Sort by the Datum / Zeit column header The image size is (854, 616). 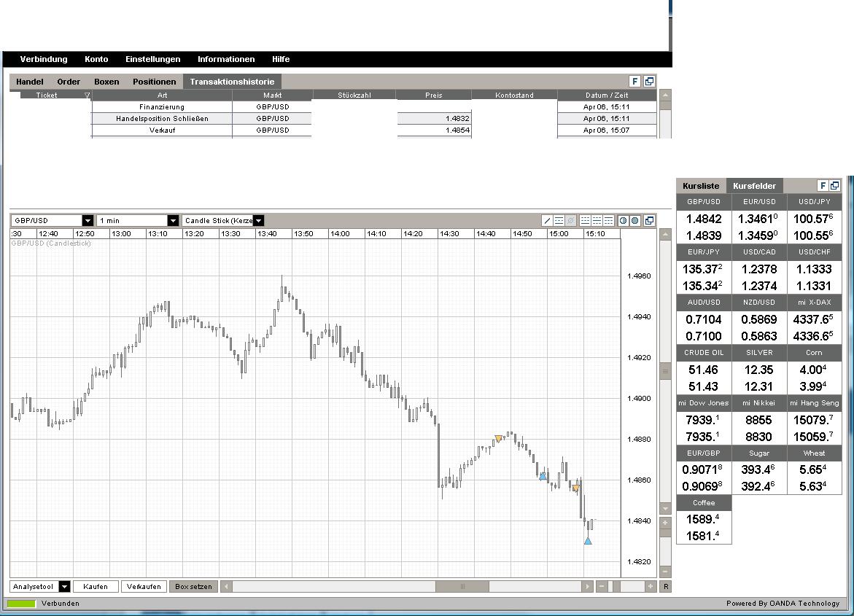pos(607,95)
